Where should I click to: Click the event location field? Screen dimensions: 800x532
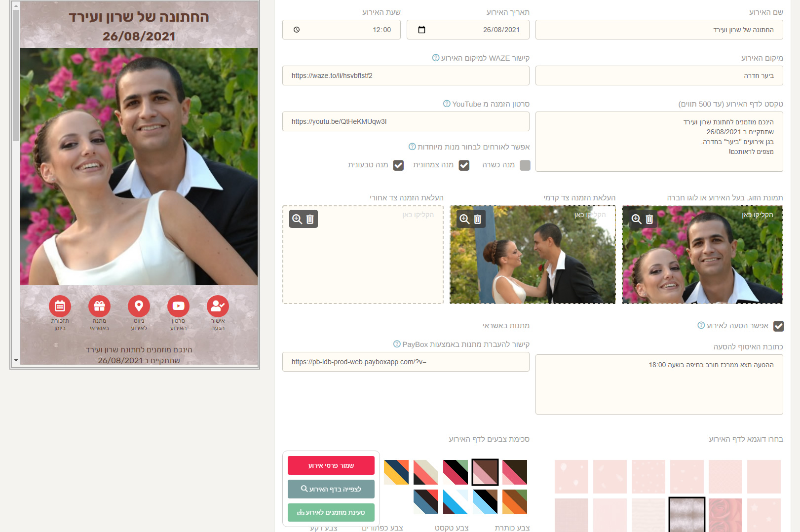[x=659, y=76]
